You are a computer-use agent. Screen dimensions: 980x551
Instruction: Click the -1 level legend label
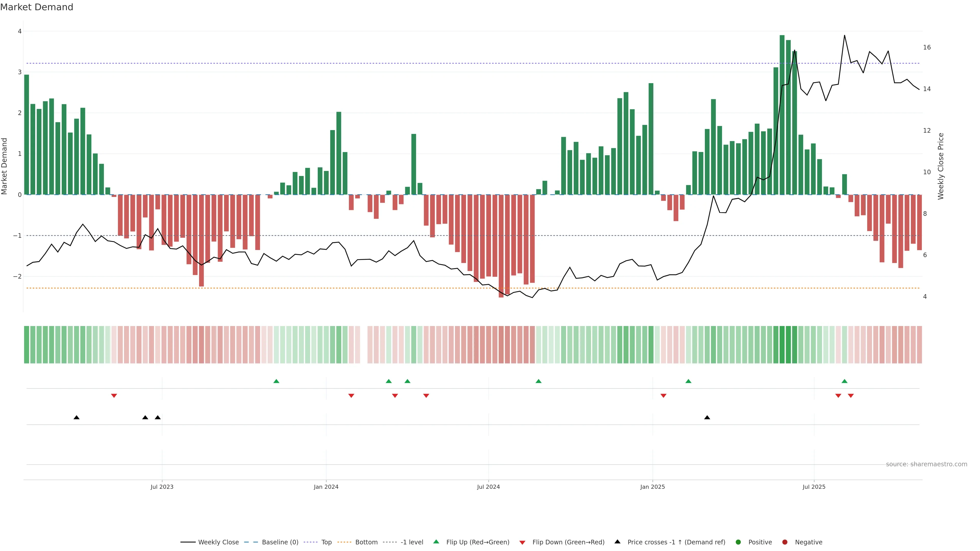tap(412, 542)
